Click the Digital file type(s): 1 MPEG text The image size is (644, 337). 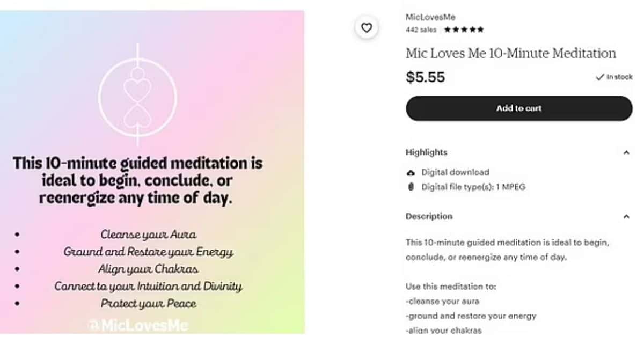click(473, 187)
